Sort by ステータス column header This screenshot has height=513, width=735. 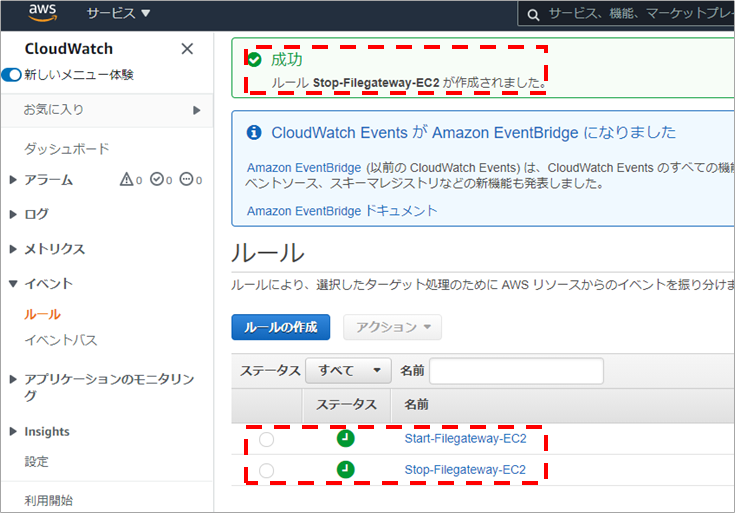pyautogui.click(x=346, y=405)
